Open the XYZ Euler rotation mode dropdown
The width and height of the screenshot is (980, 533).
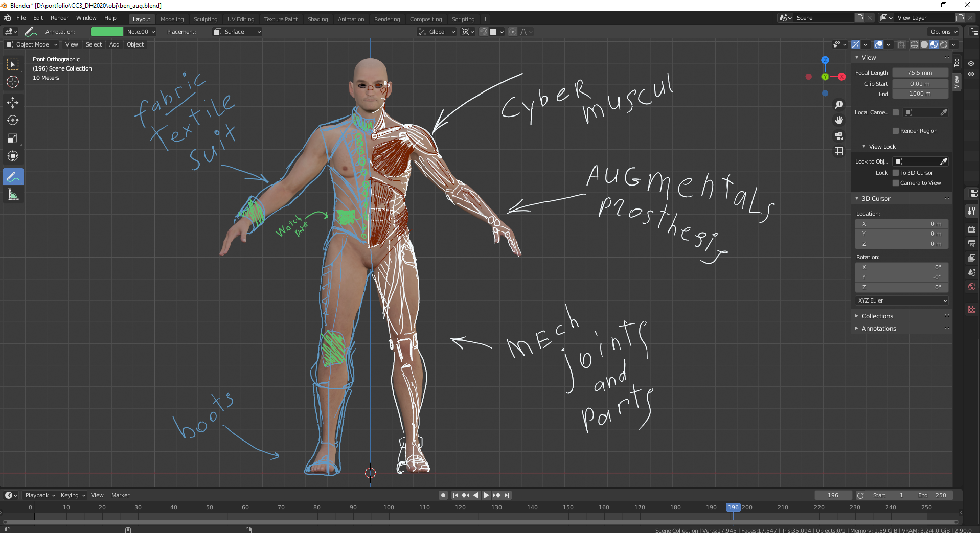click(902, 300)
